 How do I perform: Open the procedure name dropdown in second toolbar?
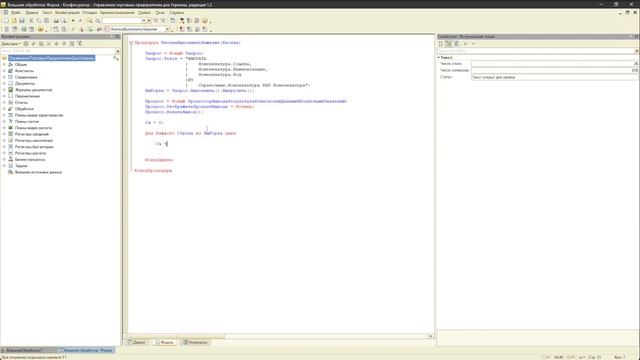pyautogui.click(x=167, y=29)
